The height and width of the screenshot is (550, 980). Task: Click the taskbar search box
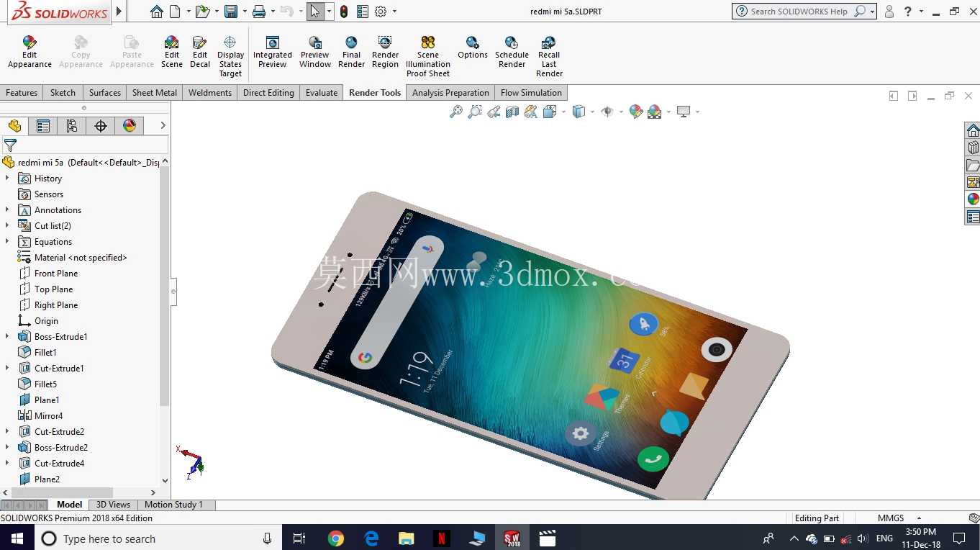point(157,538)
